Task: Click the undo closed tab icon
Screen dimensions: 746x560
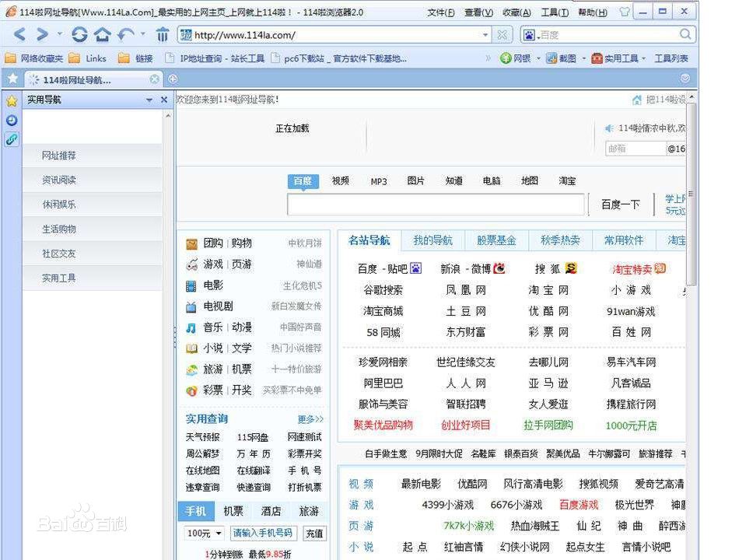Action: pos(125,34)
